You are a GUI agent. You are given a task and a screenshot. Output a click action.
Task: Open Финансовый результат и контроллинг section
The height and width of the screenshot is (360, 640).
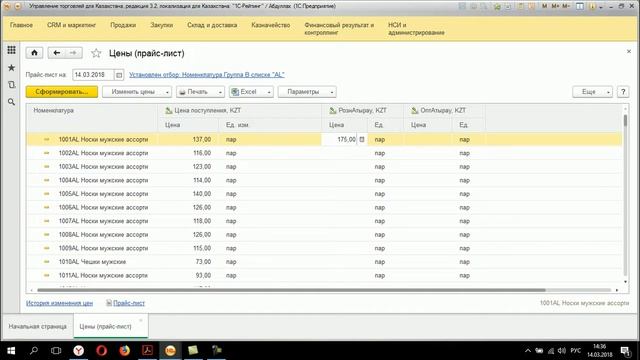tap(339, 29)
